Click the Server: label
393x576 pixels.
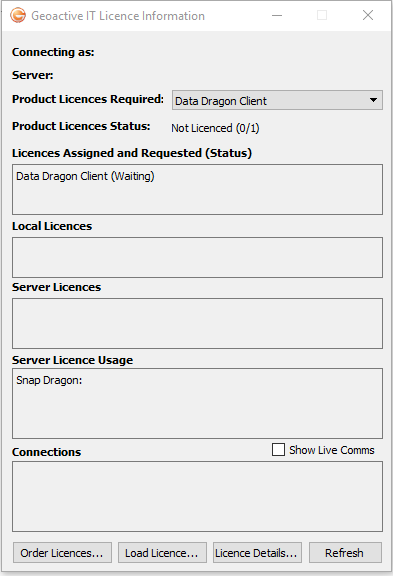tap(32, 75)
